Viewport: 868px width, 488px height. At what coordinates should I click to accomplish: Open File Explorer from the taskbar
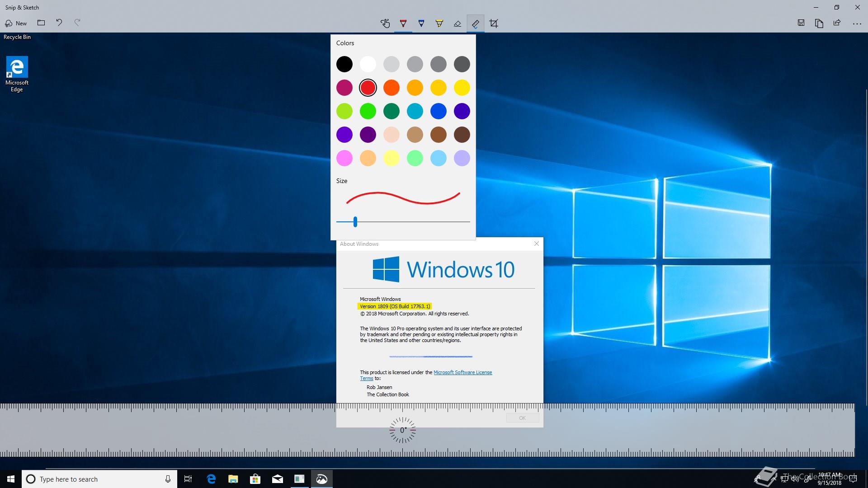[x=233, y=479]
